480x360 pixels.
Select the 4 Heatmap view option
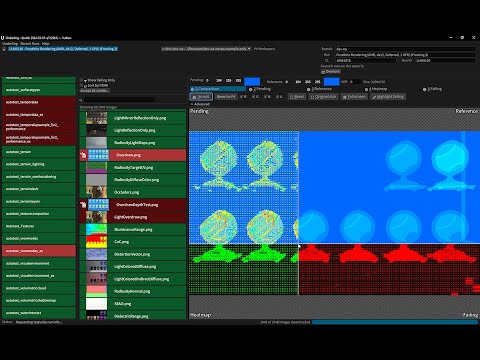point(376,89)
